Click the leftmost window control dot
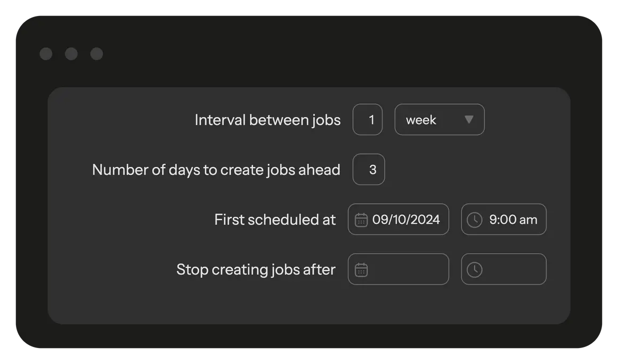Screen dimensions: 618x364 46,54
